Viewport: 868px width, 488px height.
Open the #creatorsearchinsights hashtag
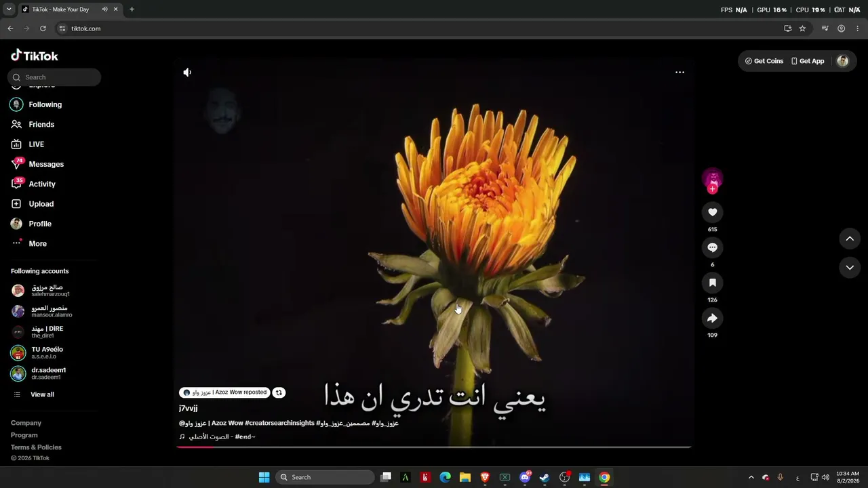pyautogui.click(x=279, y=423)
